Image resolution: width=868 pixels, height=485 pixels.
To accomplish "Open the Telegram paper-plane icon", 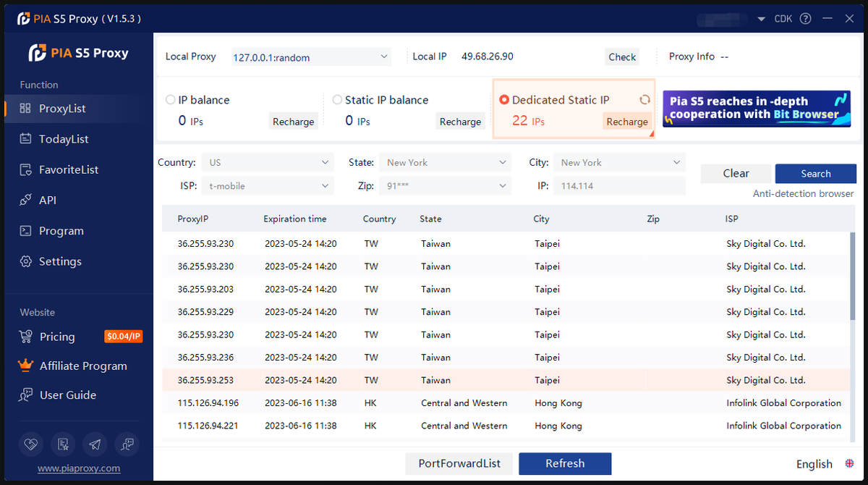I will [95, 444].
